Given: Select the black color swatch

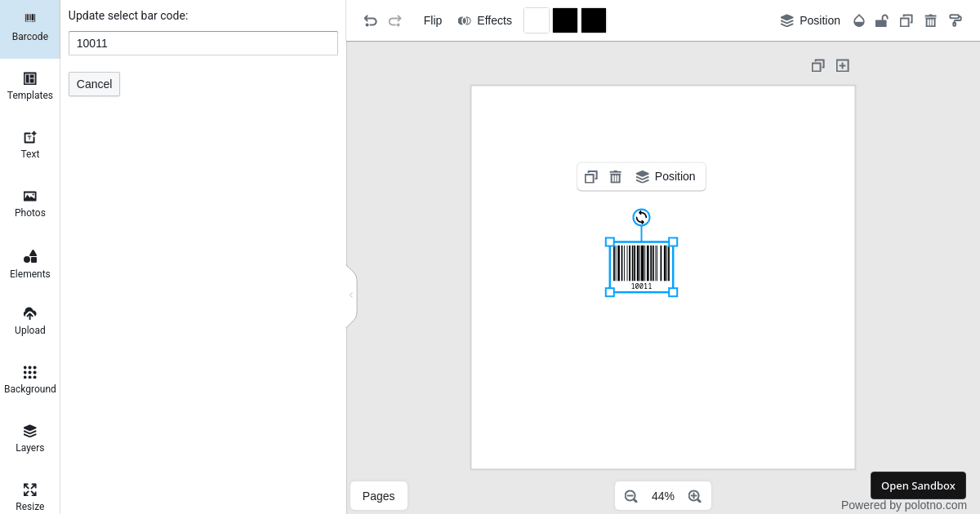Looking at the screenshot, I should (564, 20).
